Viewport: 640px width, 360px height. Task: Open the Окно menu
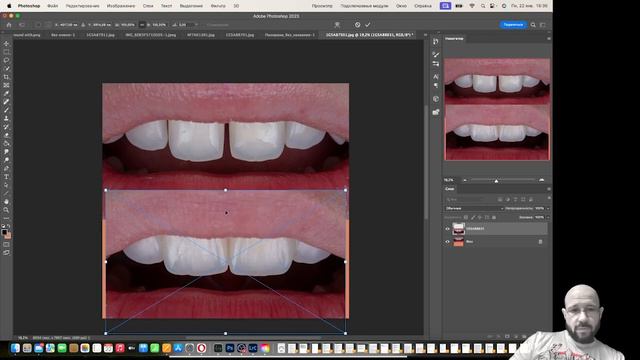(401, 6)
